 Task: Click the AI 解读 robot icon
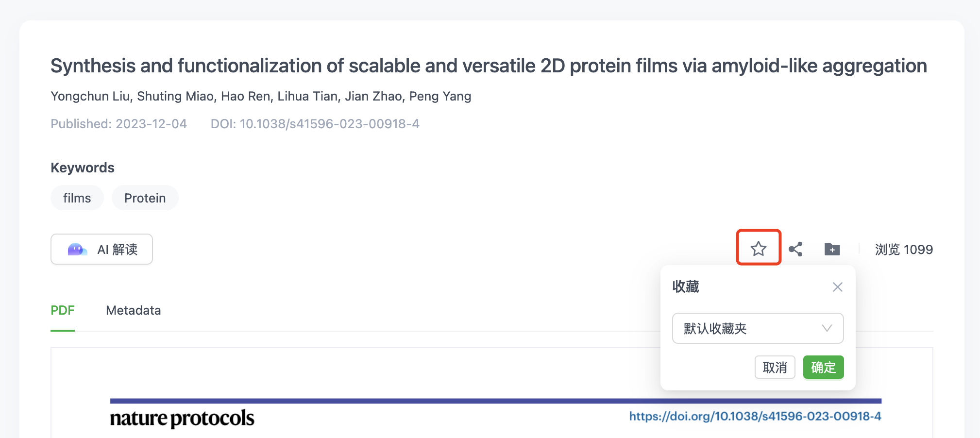77,250
